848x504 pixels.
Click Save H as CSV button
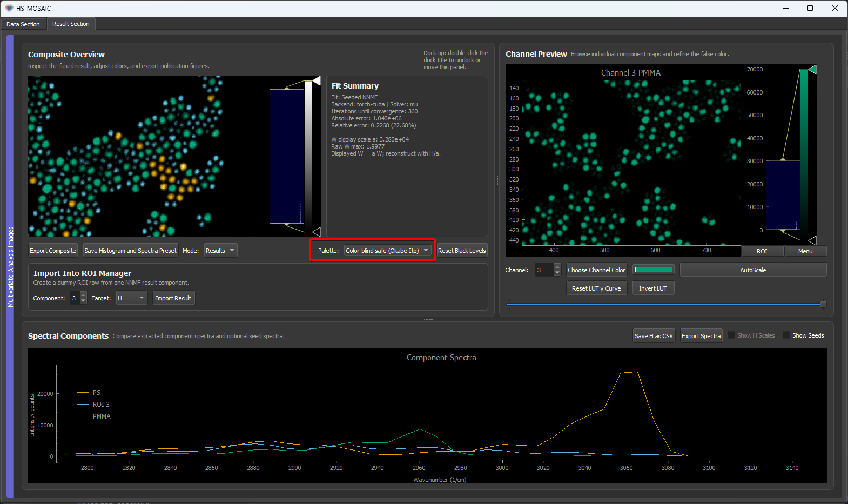coord(654,336)
